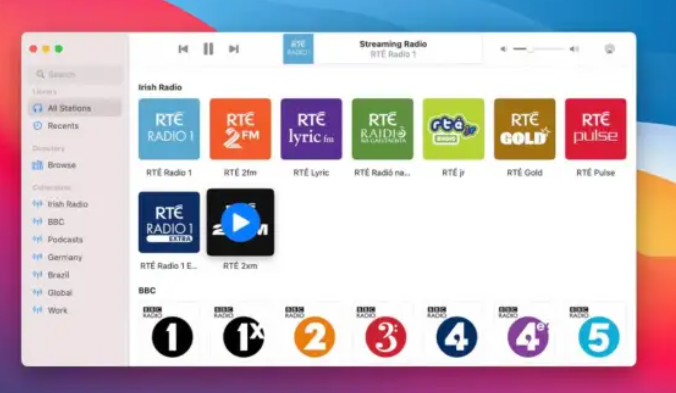
Task: Select All Stations in the sidebar
Action: pos(75,108)
